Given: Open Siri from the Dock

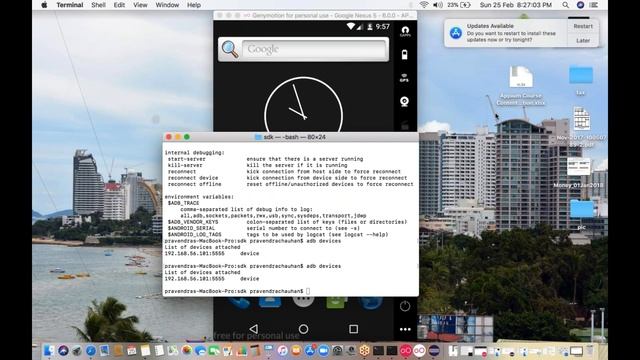Looking at the screenshot, I should pyautogui.click(x=63, y=350).
